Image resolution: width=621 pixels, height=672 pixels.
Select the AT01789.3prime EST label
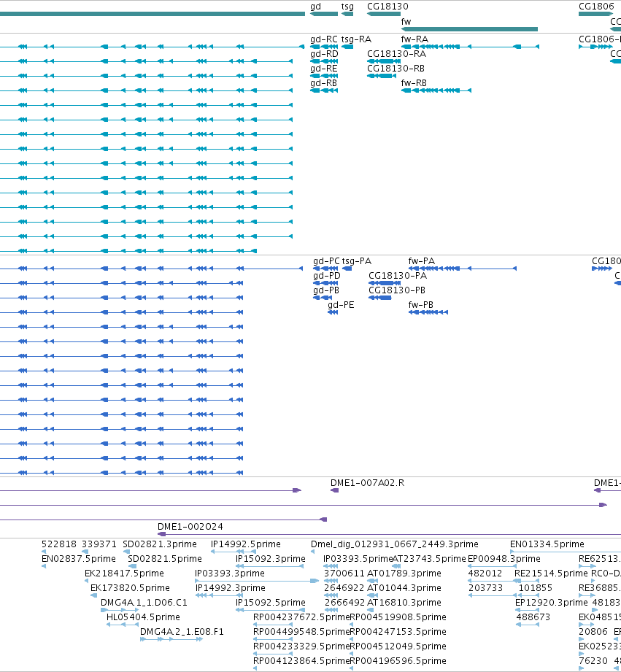coord(404,573)
